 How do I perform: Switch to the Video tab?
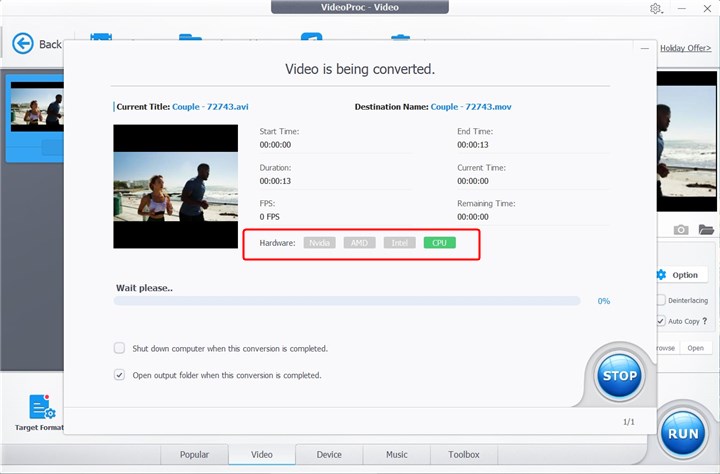click(x=262, y=454)
